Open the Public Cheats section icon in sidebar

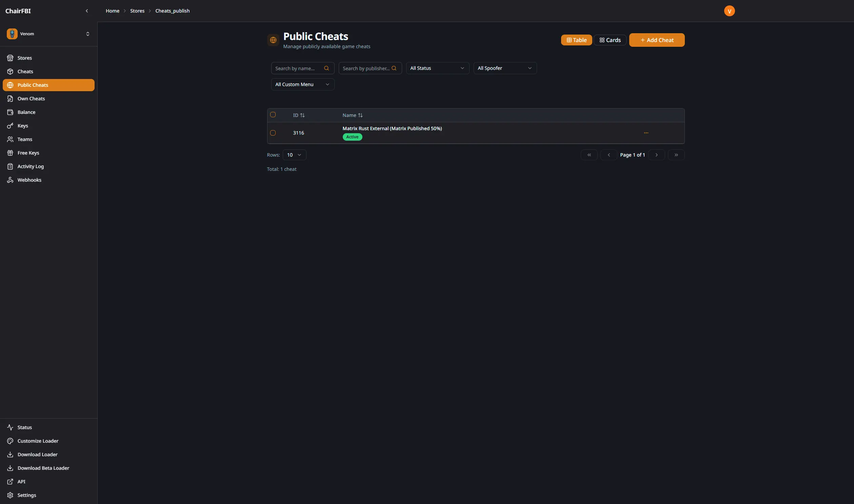tap(11, 85)
